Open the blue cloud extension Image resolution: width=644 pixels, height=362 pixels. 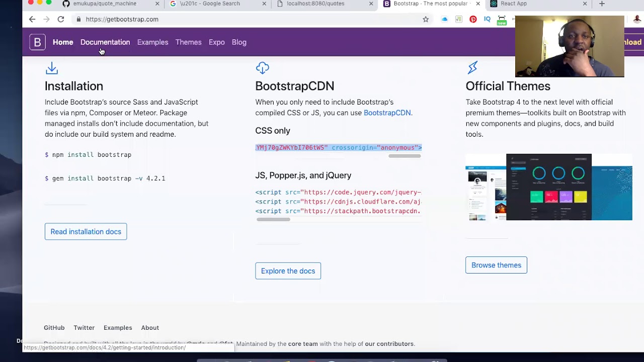click(444, 19)
